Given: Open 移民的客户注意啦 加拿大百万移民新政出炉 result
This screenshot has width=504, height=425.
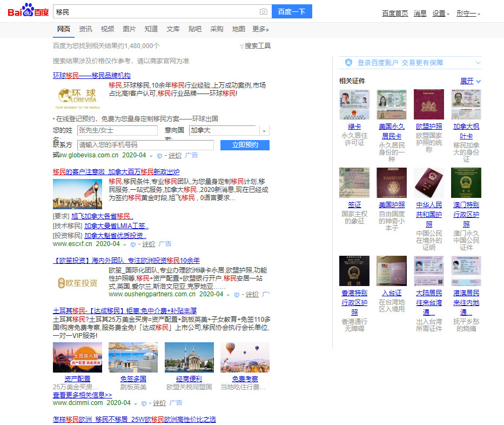Looking at the screenshot, I should [x=116, y=172].
